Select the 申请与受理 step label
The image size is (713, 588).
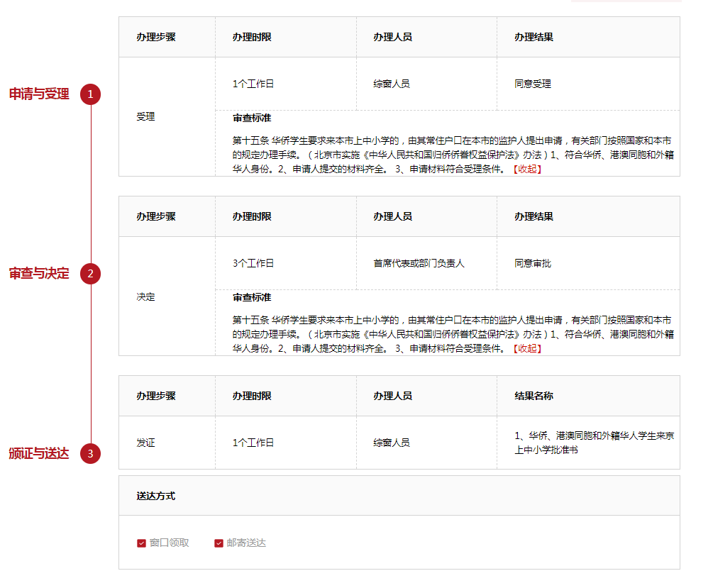pos(39,94)
